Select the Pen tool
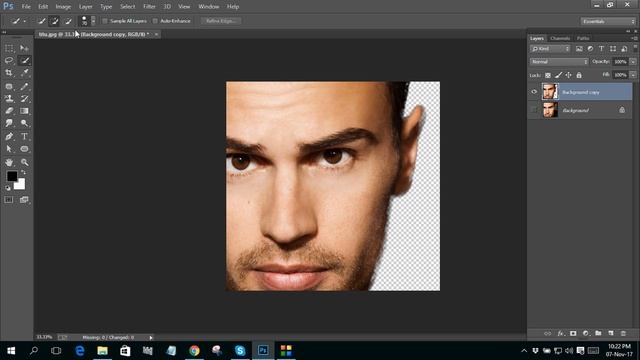This screenshot has height=360, width=640. (x=9, y=136)
